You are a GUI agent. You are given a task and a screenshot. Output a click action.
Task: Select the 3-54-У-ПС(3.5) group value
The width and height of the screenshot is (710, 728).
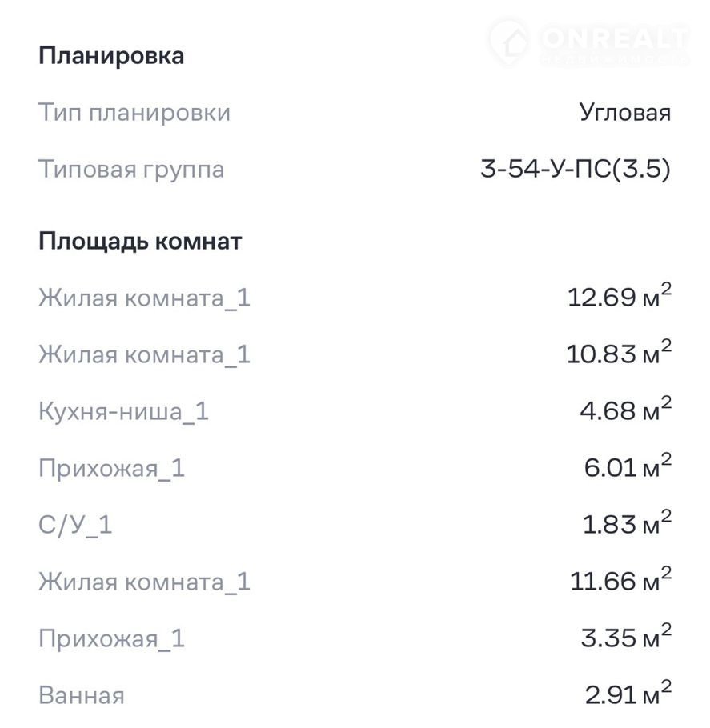(x=575, y=170)
